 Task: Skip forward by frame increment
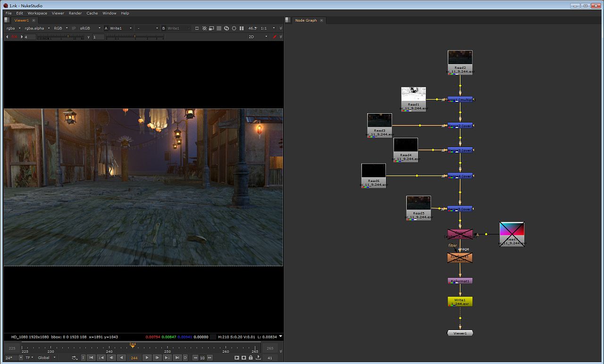click(x=210, y=358)
